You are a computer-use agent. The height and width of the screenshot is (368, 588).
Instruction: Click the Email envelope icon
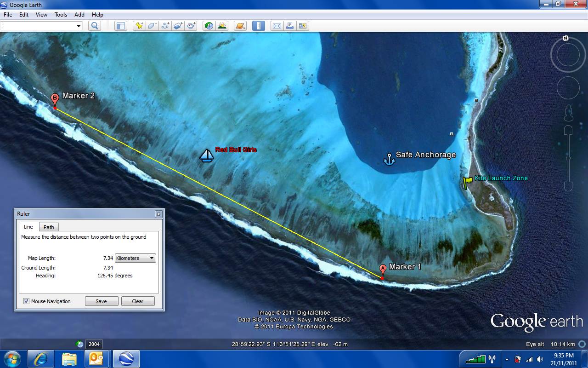(277, 26)
